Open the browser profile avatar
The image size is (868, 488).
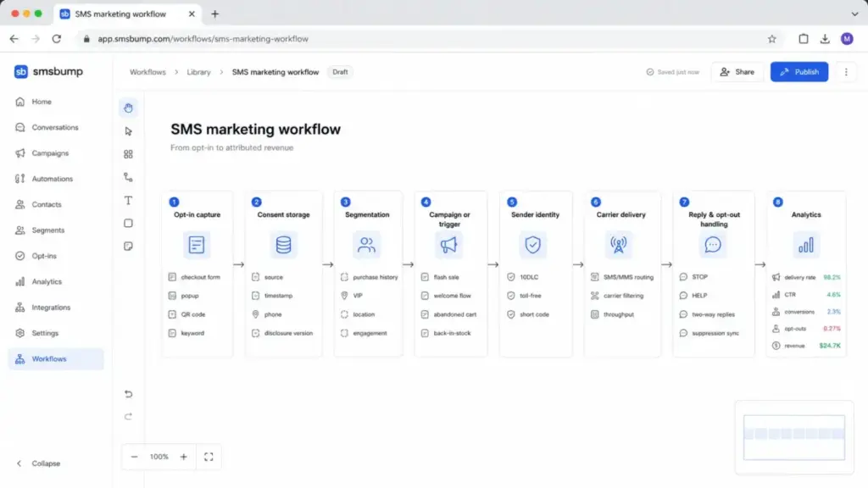847,39
